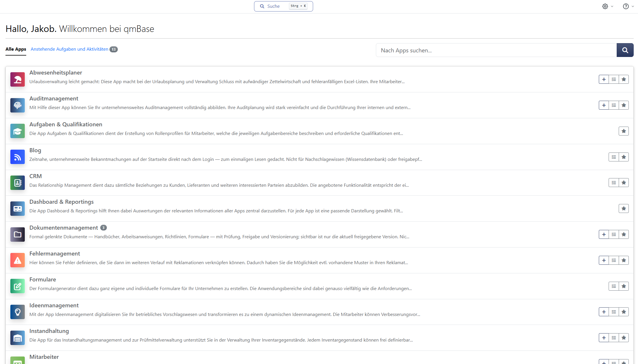Favorite Aufgaben & Qualifikationen with star

pos(624,131)
